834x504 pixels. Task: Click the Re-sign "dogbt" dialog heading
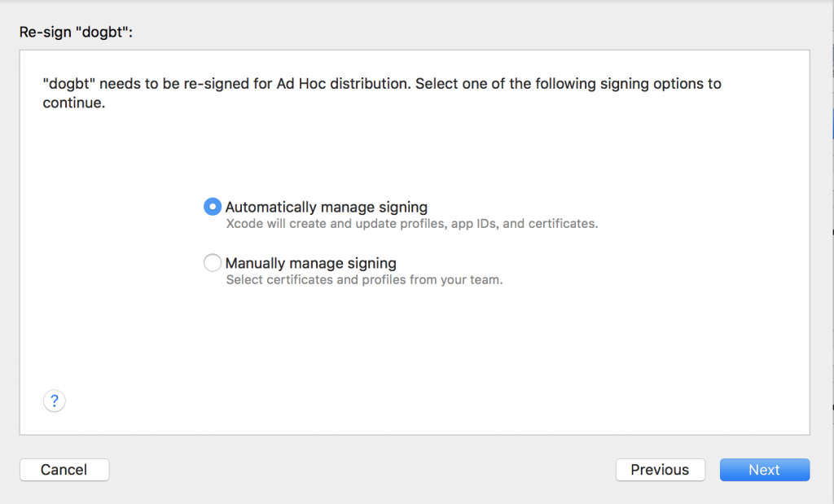click(76, 33)
